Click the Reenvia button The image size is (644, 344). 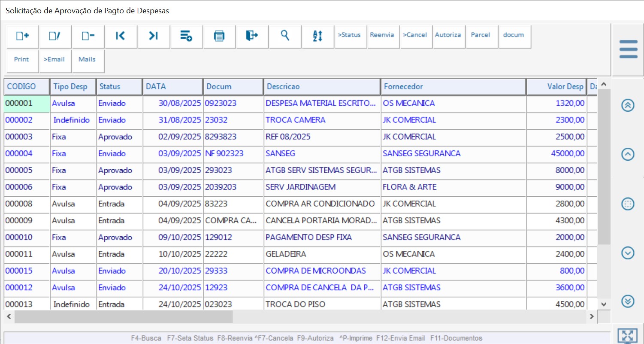[382, 35]
